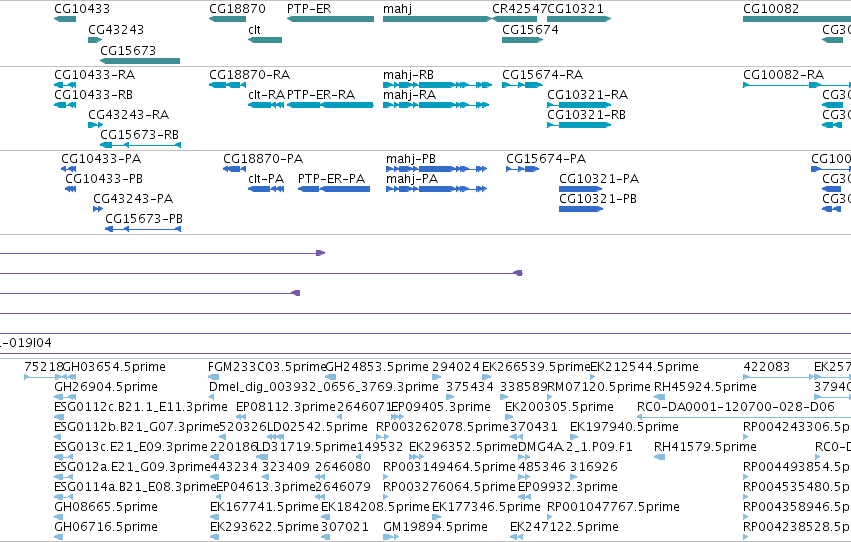The width and height of the screenshot is (851, 542).
Task: Select the FGM233C03.5prime EST label
Action: point(267,367)
